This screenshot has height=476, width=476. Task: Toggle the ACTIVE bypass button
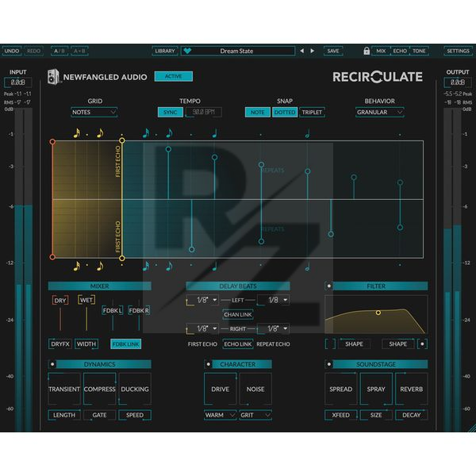coord(173,76)
